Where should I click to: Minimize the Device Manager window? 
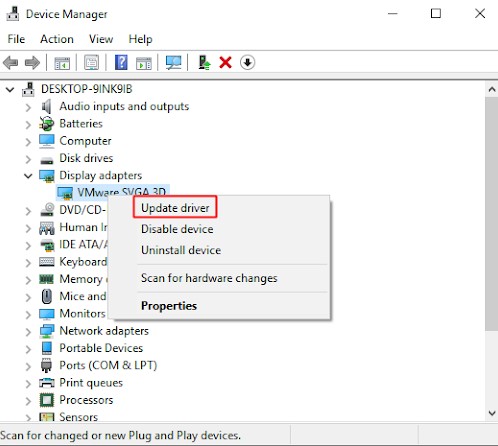393,14
